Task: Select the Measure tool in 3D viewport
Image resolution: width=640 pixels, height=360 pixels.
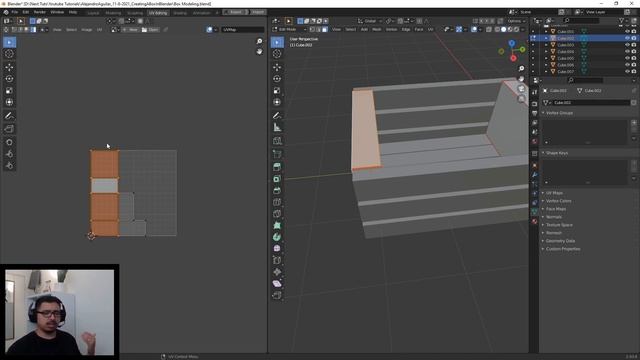Action: (x=277, y=127)
